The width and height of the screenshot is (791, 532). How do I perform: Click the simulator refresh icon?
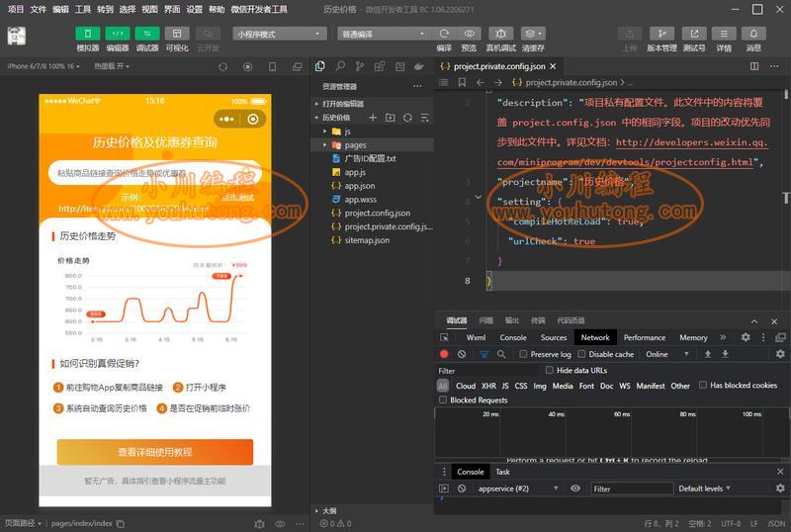click(222, 66)
